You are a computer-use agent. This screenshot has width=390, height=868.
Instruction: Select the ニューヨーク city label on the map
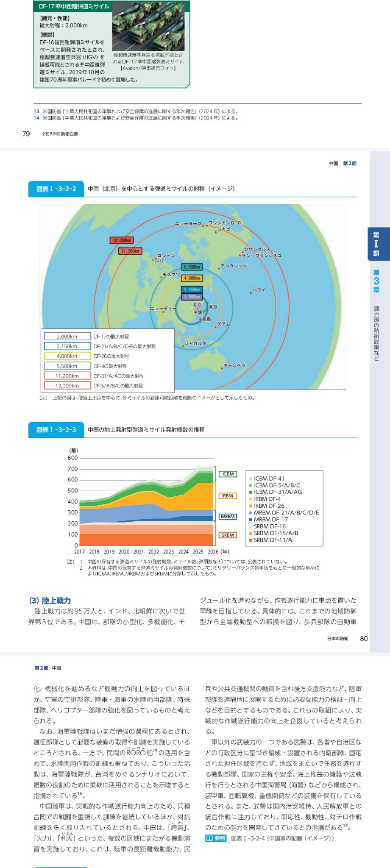tap(188, 223)
